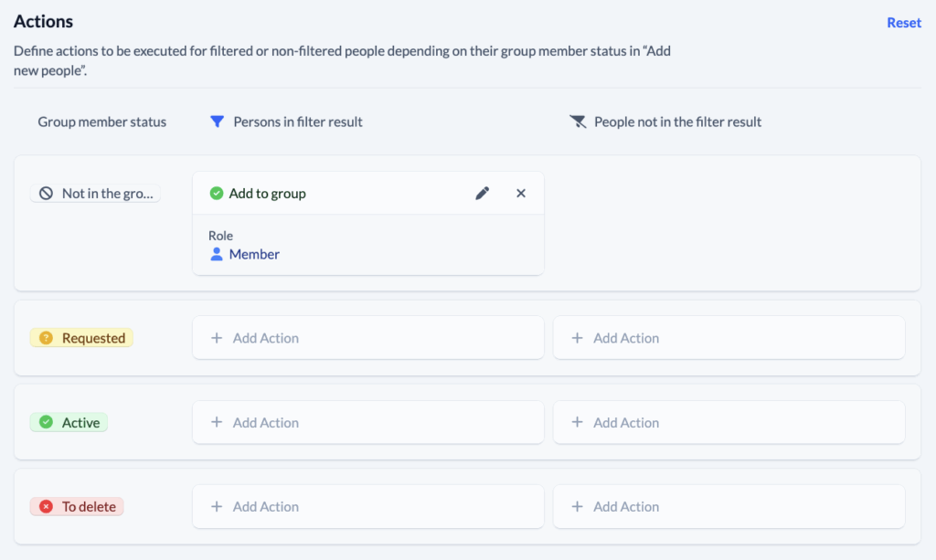Open the Reset link
The image size is (936, 560).
[x=903, y=22]
